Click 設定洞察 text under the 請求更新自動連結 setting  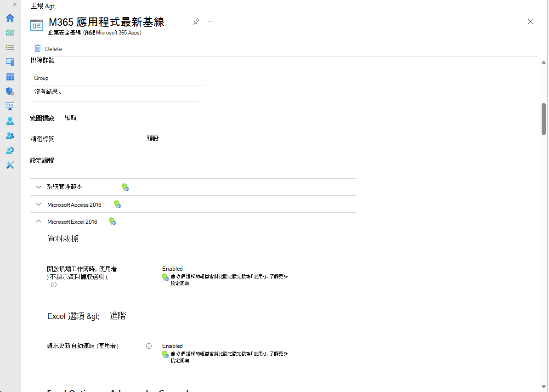click(180, 360)
